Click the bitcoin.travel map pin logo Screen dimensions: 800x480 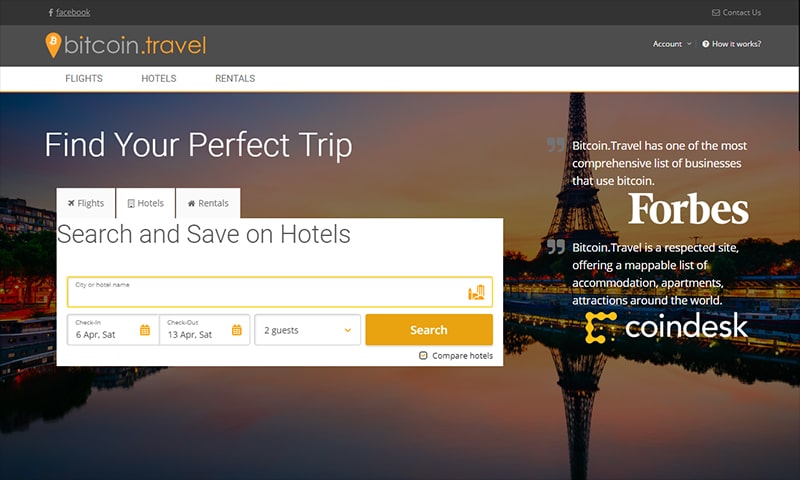[x=53, y=45]
